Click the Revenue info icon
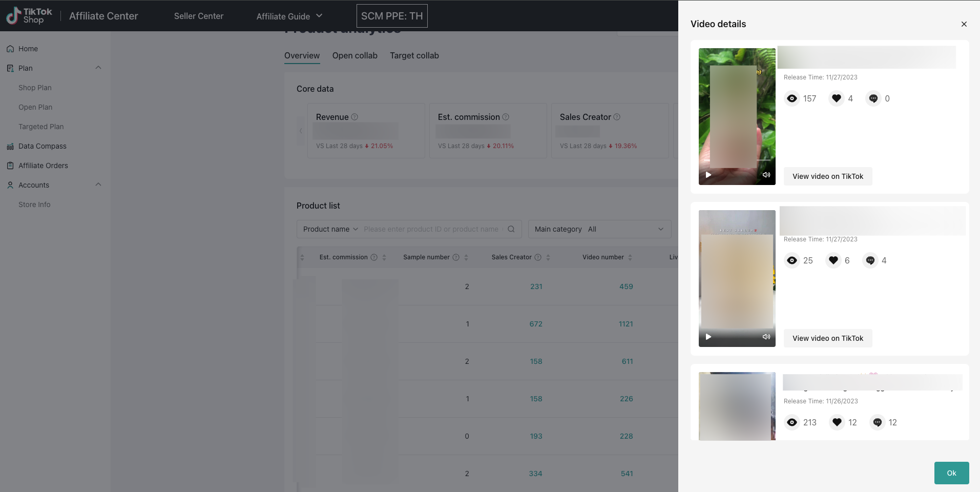Viewport: 980px width, 492px height. pos(355,117)
